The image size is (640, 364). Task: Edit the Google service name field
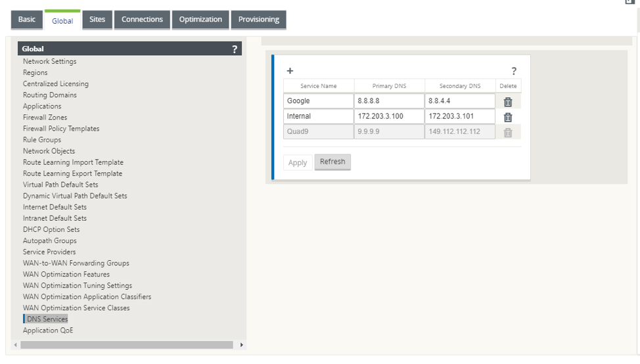pyautogui.click(x=319, y=101)
